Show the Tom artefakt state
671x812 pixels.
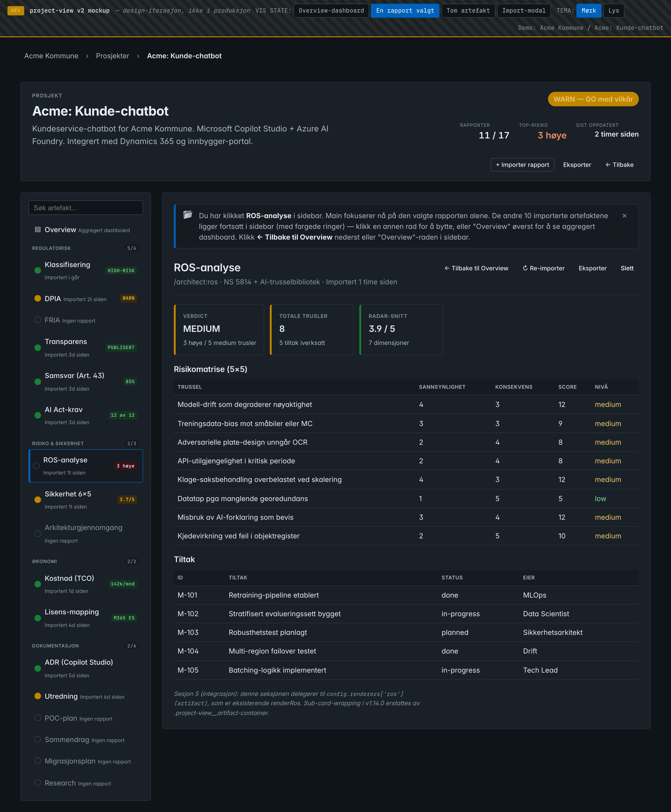[x=468, y=10]
